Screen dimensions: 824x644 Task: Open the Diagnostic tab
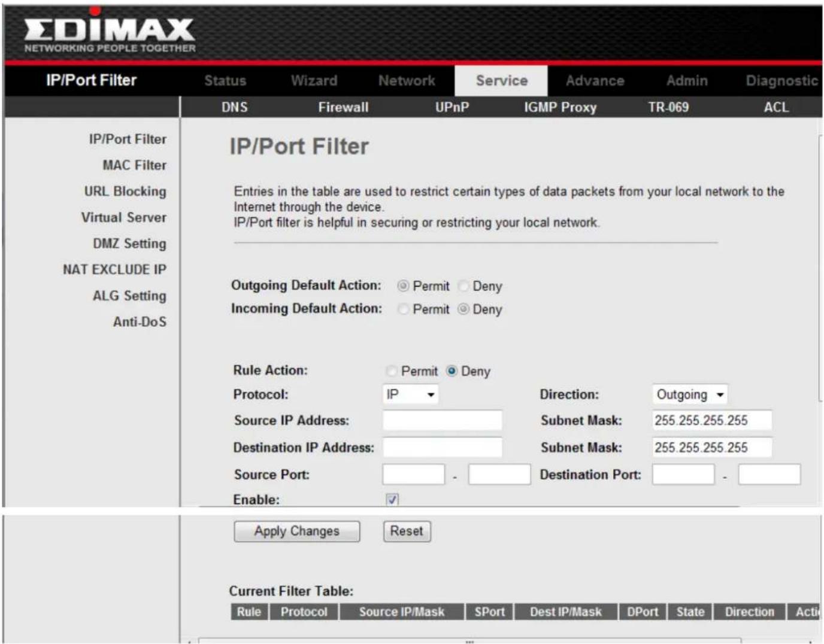point(781,81)
